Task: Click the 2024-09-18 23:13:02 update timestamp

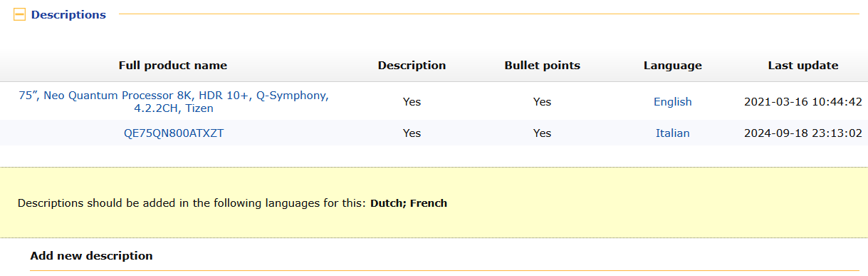Action: click(x=803, y=133)
